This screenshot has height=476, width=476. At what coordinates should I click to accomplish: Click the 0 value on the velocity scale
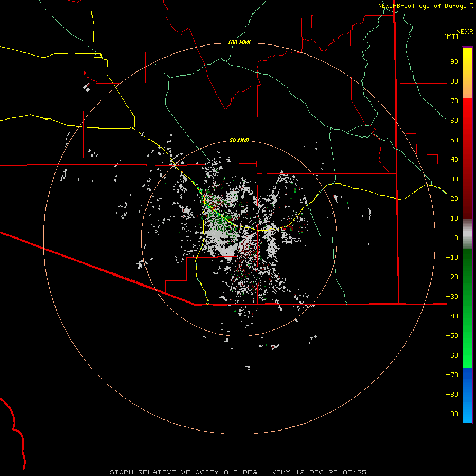(456, 238)
